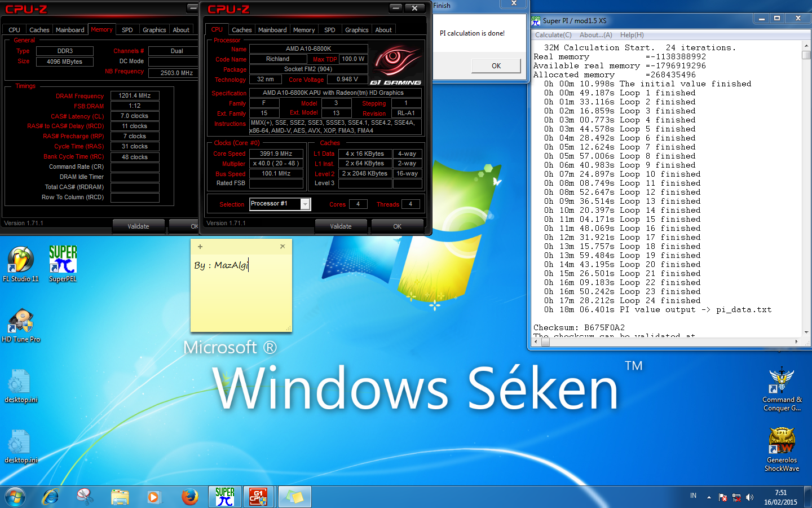Click the Core Voltage value 0.948 V
The image size is (812, 508).
click(347, 79)
